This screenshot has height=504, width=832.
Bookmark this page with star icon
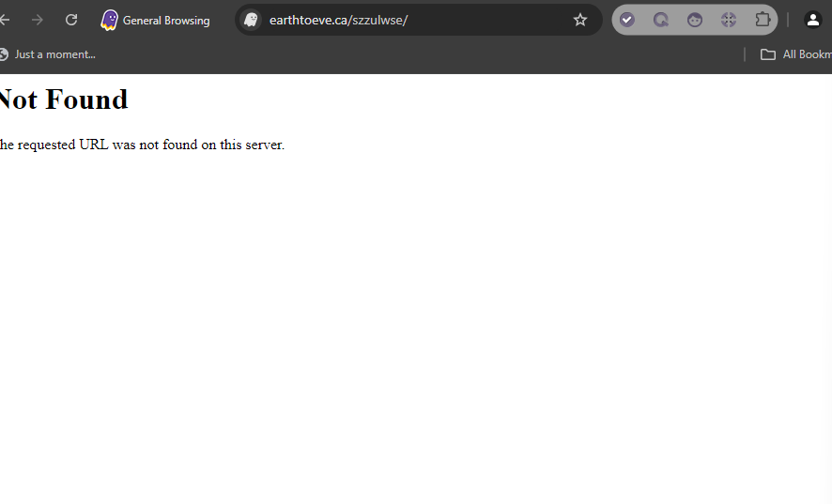(580, 20)
